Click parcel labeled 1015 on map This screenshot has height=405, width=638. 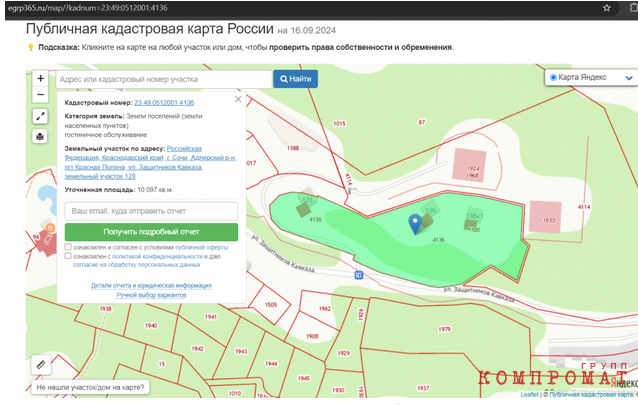339,123
